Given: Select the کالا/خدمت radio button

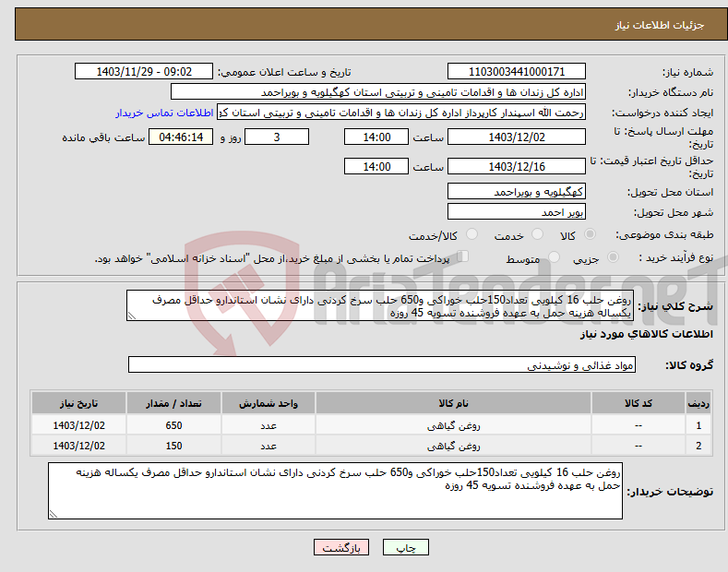Looking at the screenshot, I should point(471,234).
